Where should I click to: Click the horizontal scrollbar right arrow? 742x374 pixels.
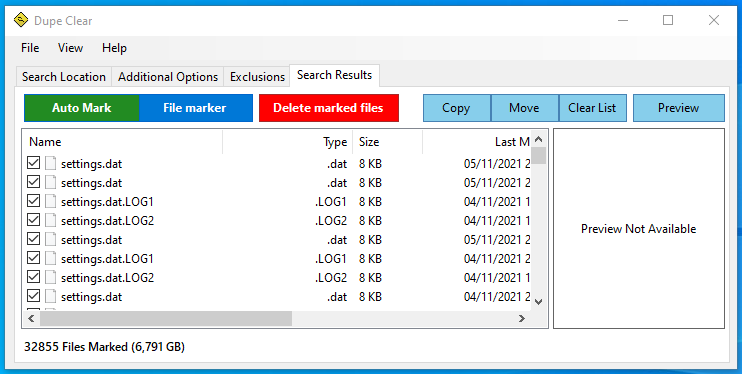522,319
